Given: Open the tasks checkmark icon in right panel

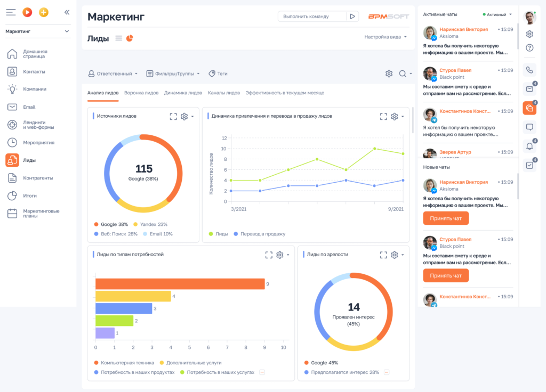Looking at the screenshot, I should pos(529,165).
